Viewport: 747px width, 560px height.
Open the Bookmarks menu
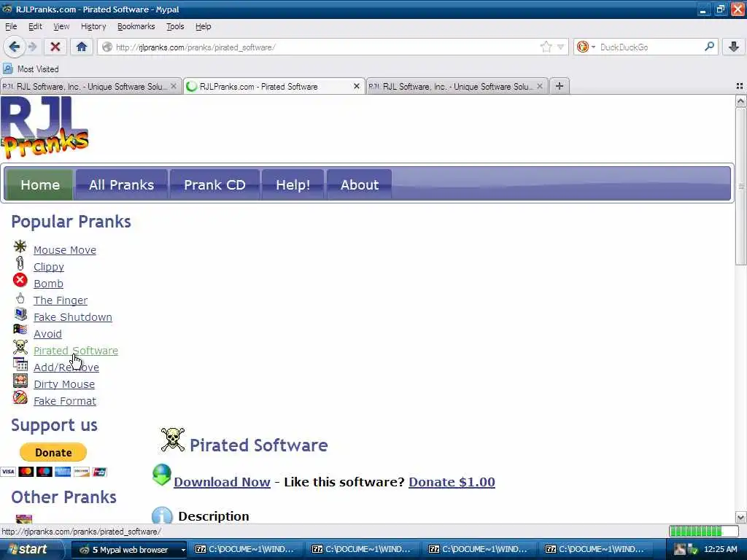[136, 26]
